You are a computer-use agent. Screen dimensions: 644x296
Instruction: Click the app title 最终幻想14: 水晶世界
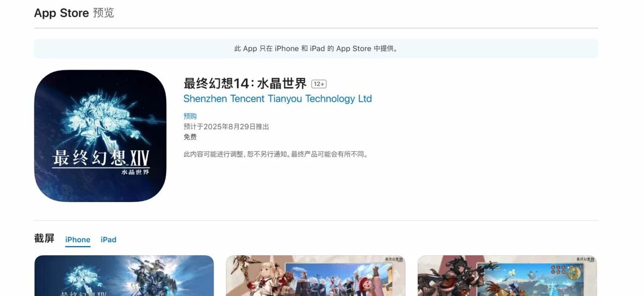[245, 84]
